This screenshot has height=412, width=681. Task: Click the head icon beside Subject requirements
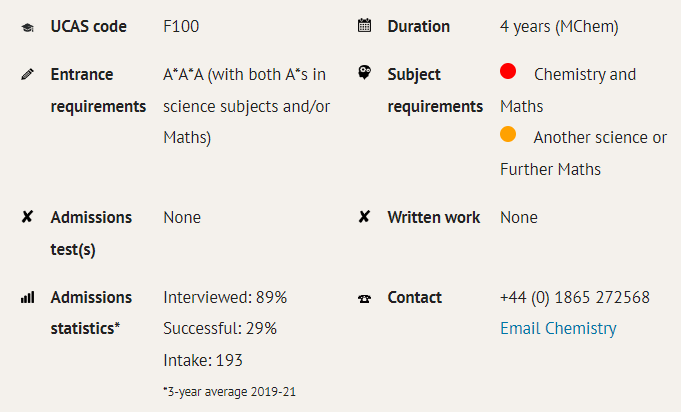pos(364,72)
